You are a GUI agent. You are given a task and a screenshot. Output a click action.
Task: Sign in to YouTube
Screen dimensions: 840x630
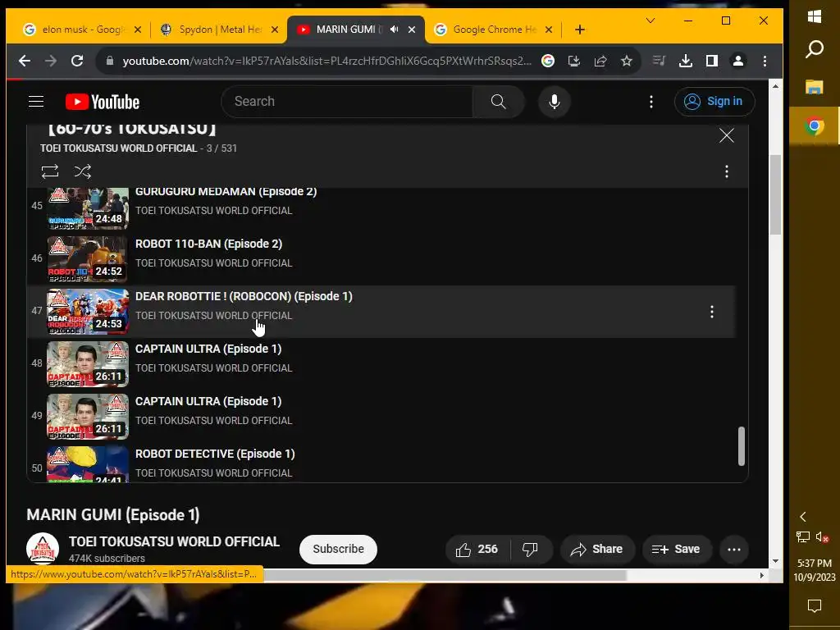pyautogui.click(x=714, y=101)
